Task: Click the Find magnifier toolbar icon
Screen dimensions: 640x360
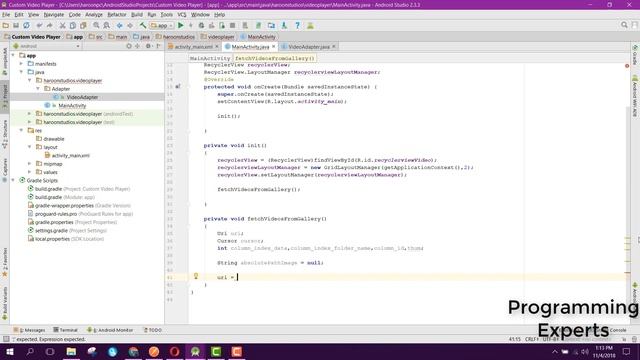Action: coord(96,25)
